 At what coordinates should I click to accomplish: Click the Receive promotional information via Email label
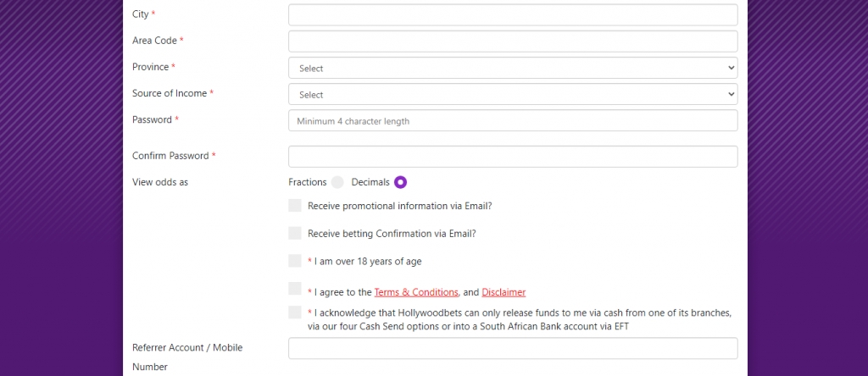(x=400, y=207)
